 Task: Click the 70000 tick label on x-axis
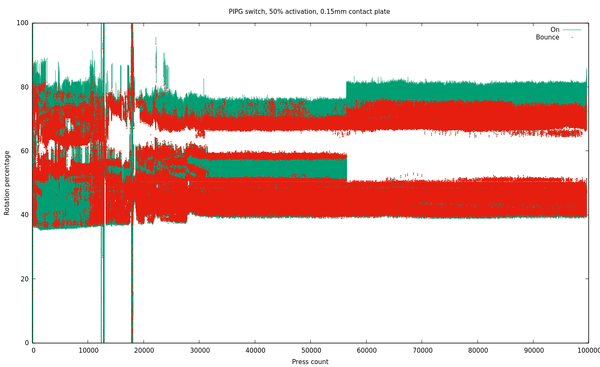click(x=422, y=351)
